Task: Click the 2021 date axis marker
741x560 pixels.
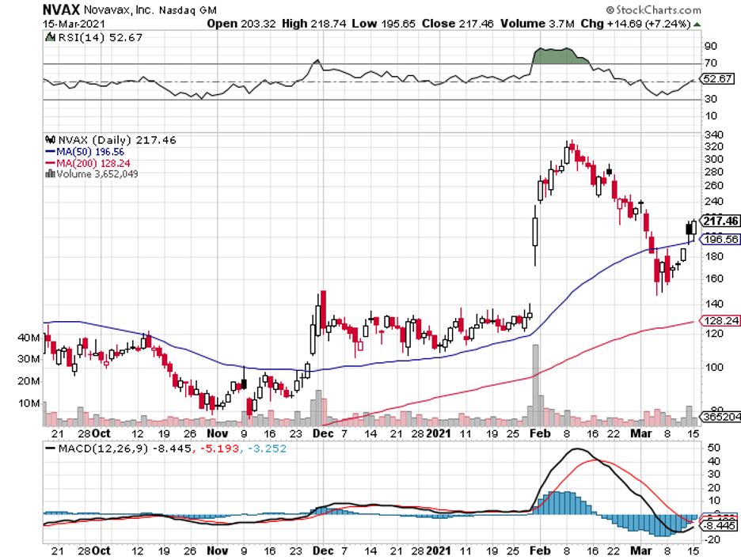Action: click(438, 434)
